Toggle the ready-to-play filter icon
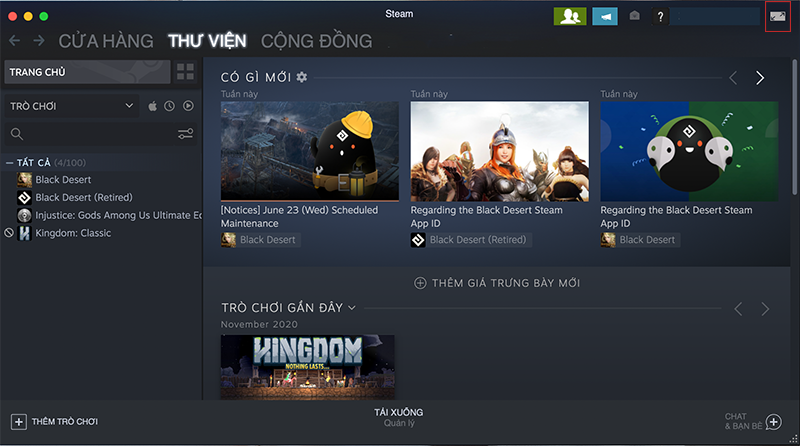This screenshot has width=800, height=446. coord(188,106)
